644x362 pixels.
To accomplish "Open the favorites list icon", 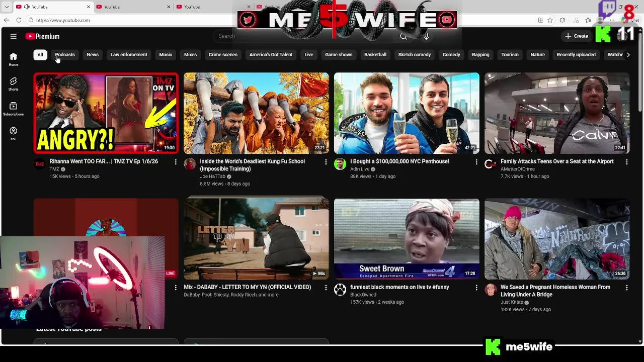I will tap(588, 20).
